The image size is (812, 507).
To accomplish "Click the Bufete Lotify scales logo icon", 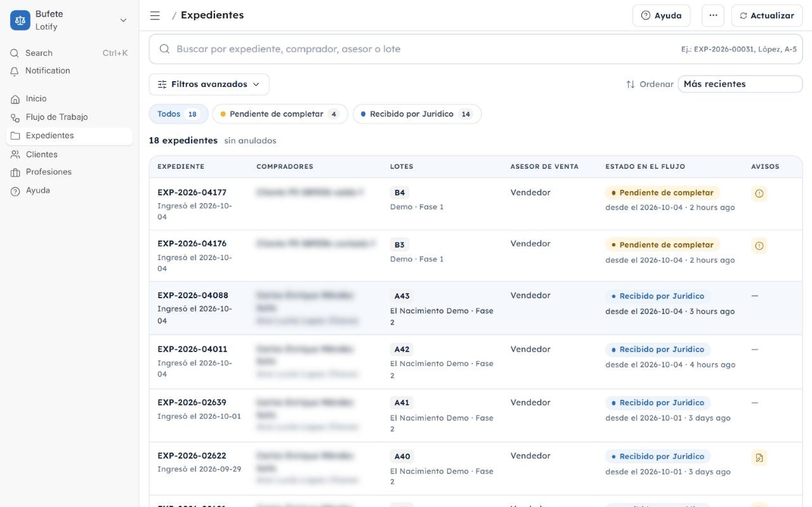I will 20,20.
